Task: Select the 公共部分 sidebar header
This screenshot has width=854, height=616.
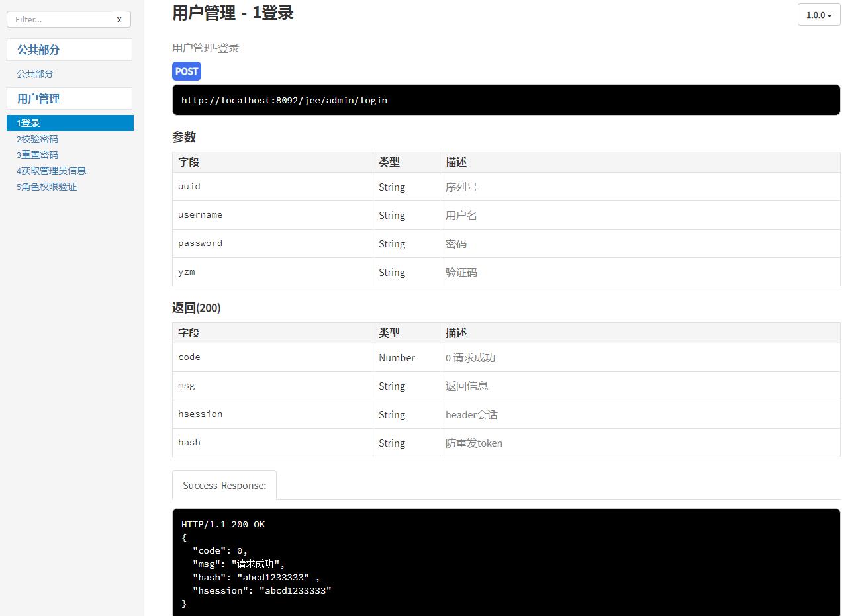Action: (70, 50)
